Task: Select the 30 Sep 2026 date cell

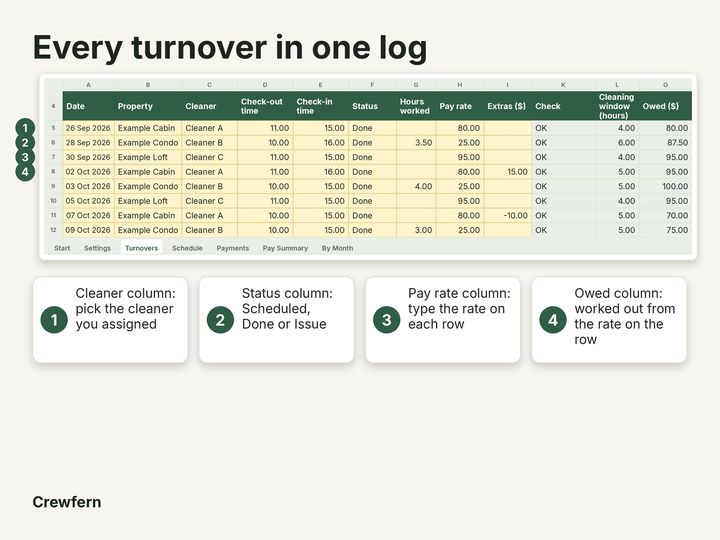Action: (89, 157)
